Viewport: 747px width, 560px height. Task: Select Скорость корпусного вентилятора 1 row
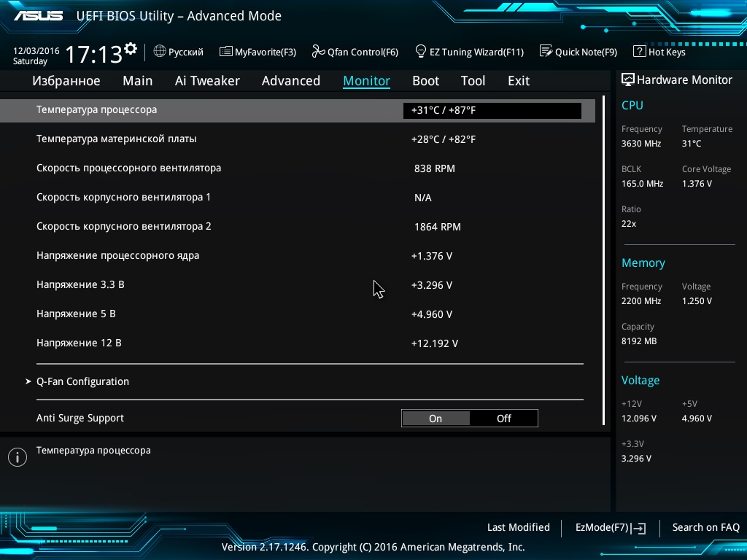coord(298,197)
